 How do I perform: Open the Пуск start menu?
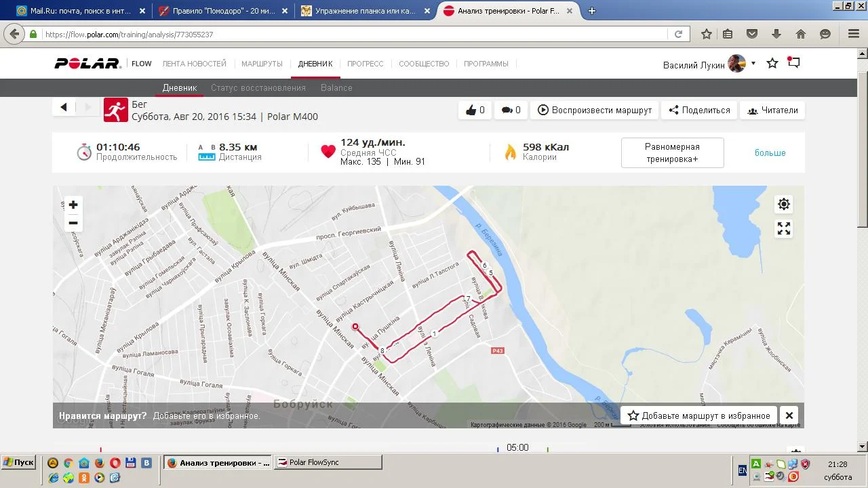(18, 462)
